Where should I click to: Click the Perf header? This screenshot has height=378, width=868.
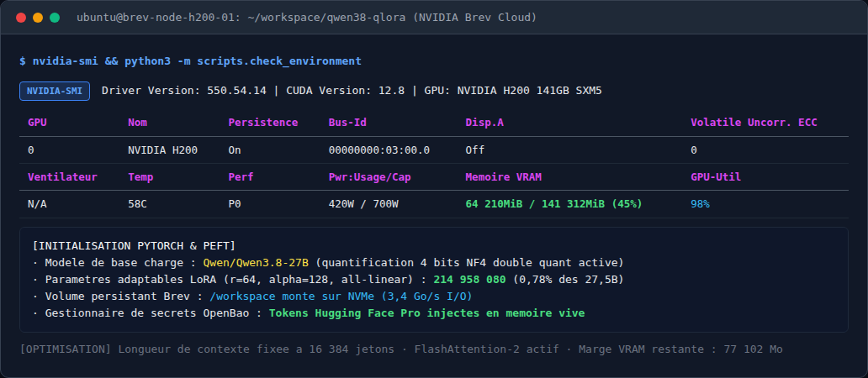241,177
